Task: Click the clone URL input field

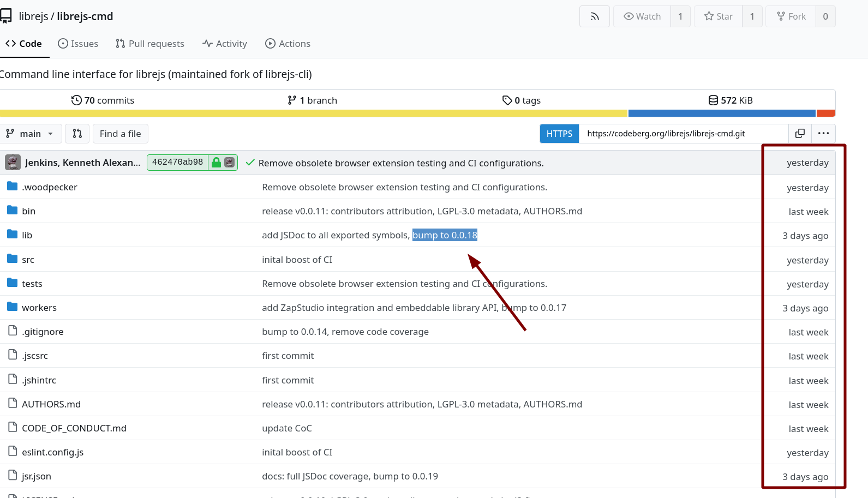Action: click(x=684, y=134)
